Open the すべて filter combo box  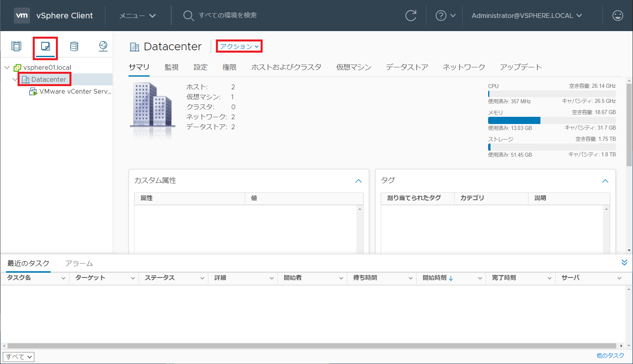[x=19, y=357]
